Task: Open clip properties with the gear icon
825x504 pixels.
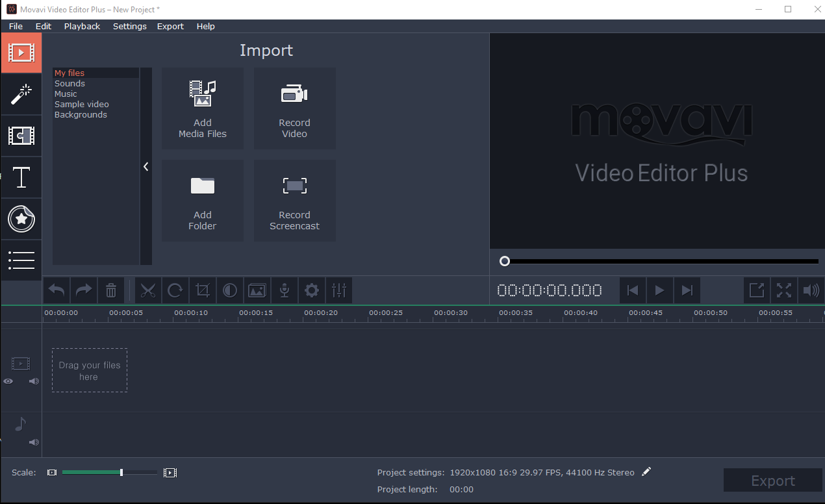Action: [x=312, y=290]
